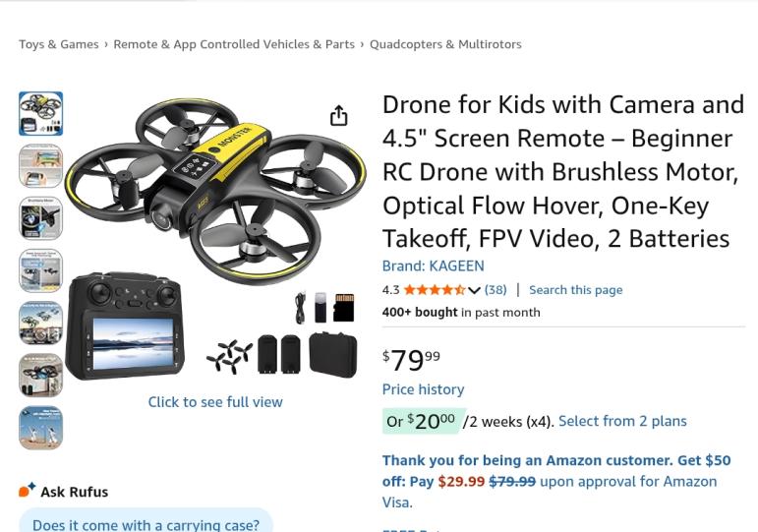Viewport: 758px width, 532px height.
Task: Click main drone image for full view
Action: click(x=214, y=236)
